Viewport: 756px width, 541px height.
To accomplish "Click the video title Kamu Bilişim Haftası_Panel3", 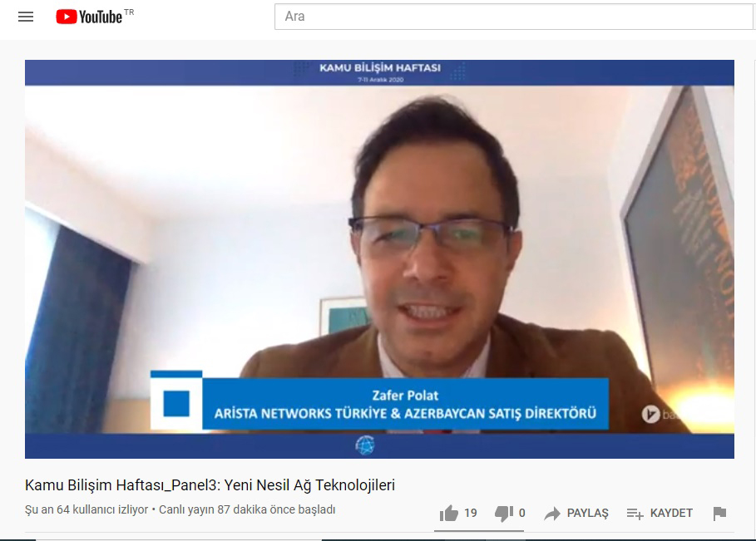I will coord(210,484).
